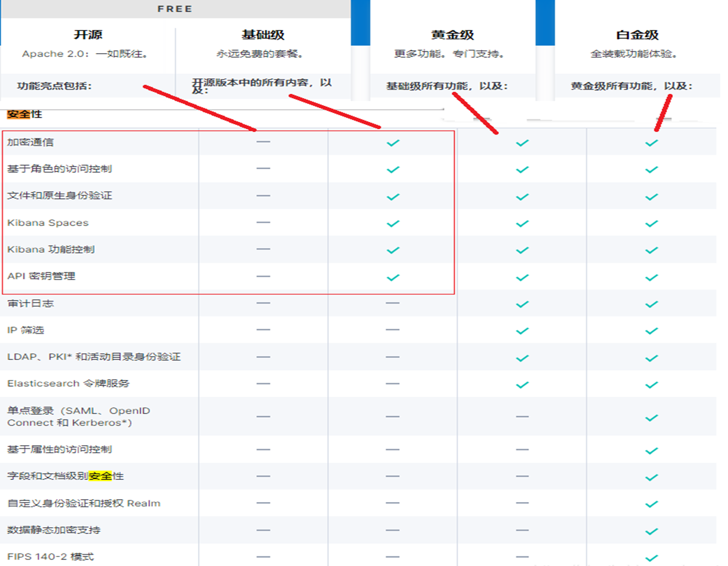Click the 黄金级 checkmark for 加密通信

pyautogui.click(x=522, y=143)
